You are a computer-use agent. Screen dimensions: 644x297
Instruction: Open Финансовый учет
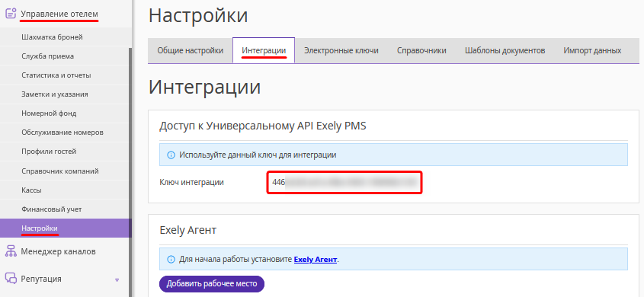click(52, 209)
